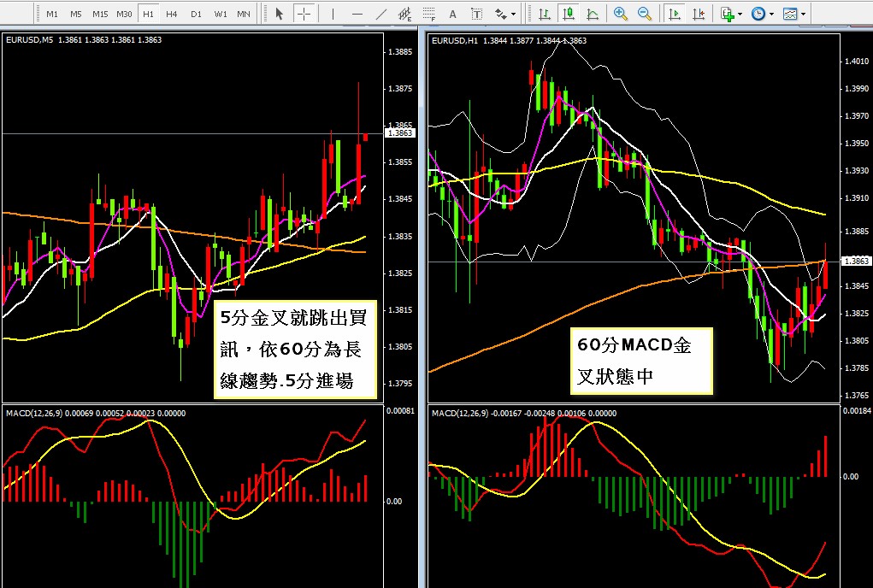
Task: Click 1.4010 on the H1 price scale
Action: [856, 62]
